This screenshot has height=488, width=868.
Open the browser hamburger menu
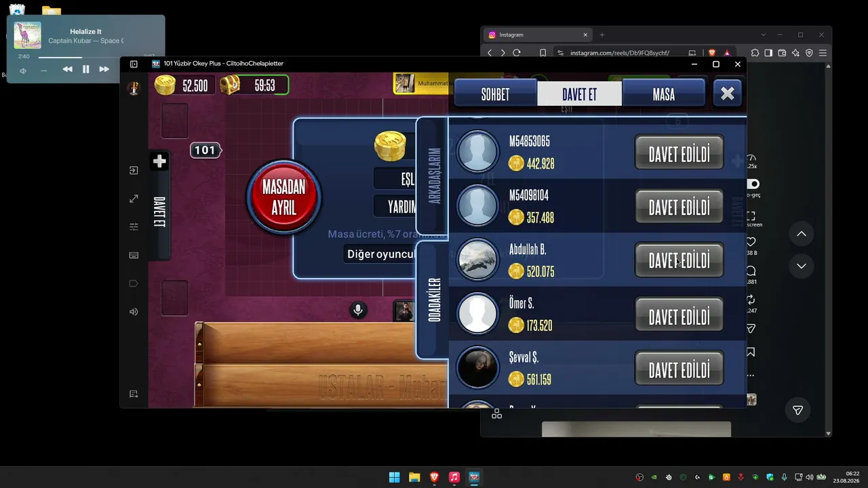pos(823,53)
